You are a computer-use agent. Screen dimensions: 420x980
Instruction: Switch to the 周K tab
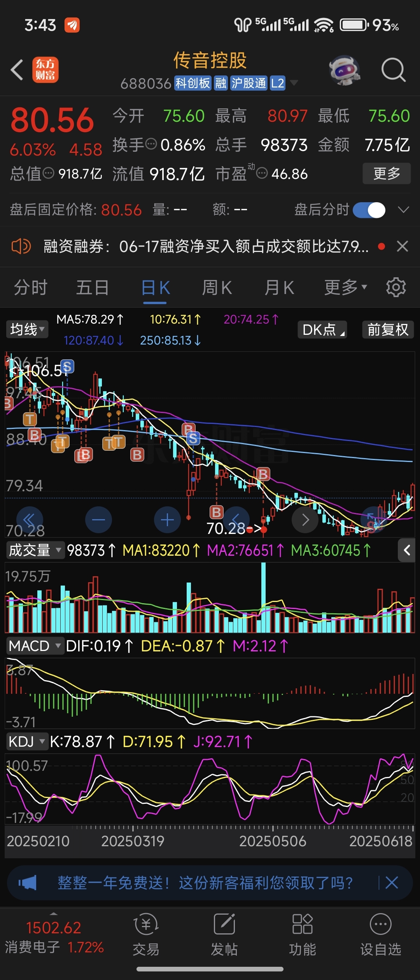point(217,288)
